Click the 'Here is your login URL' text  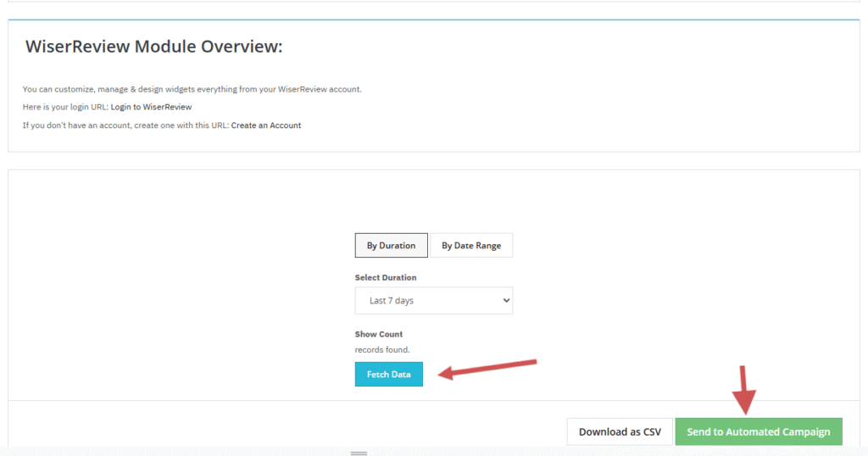click(x=65, y=107)
